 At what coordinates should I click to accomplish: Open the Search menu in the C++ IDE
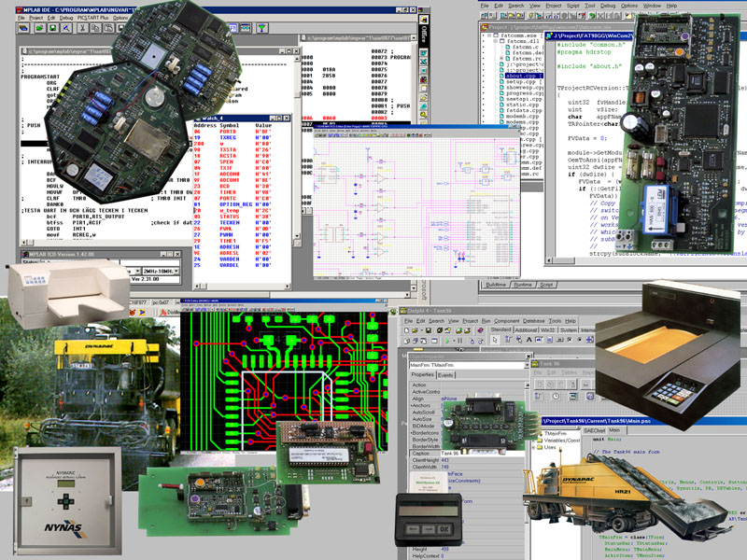click(516, 6)
